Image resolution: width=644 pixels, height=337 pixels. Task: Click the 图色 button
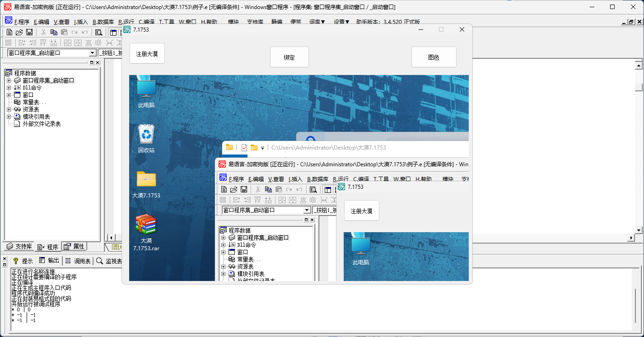[434, 57]
